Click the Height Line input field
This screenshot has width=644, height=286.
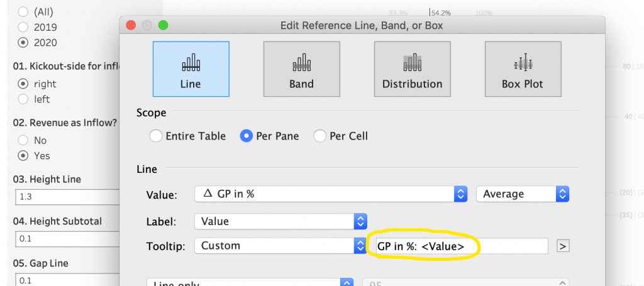click(67, 197)
